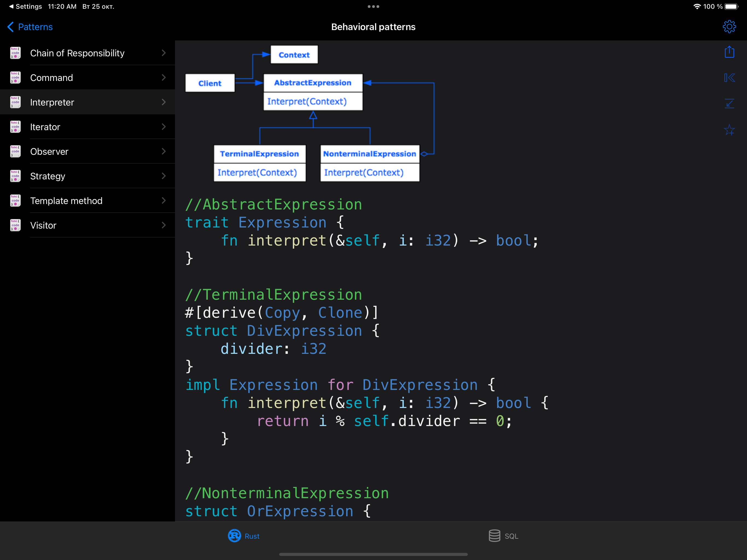
Task: Tap the three-dot multitasking menu
Action: (x=373, y=6)
